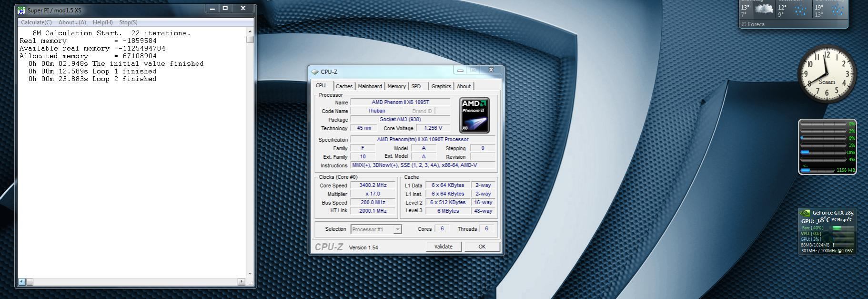Switch to the Memory tab in CPU-Z

click(396, 86)
